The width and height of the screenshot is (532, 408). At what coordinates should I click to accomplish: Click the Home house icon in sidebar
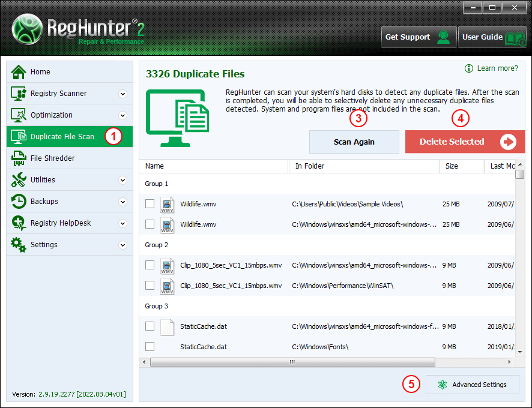pos(19,72)
